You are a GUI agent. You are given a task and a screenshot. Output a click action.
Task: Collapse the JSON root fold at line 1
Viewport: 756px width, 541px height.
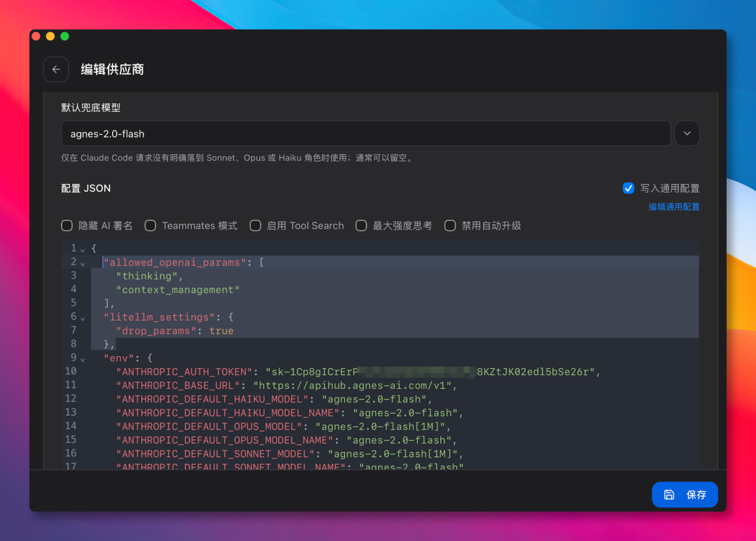[83, 250]
